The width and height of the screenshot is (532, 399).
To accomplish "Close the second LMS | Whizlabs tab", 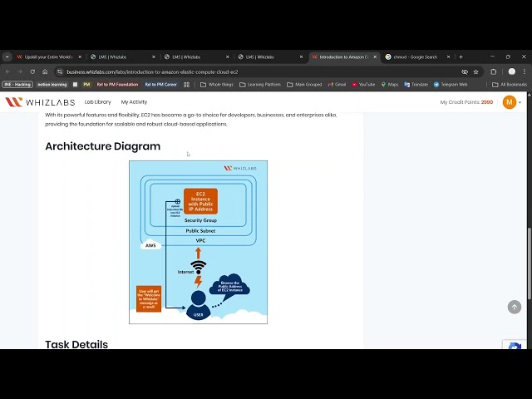I will pos(227,57).
